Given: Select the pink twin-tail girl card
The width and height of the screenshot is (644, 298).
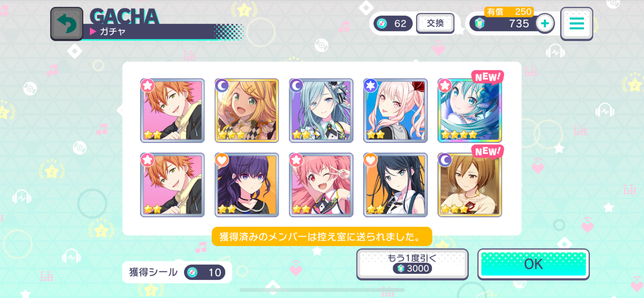Looking at the screenshot, I should (395, 110).
